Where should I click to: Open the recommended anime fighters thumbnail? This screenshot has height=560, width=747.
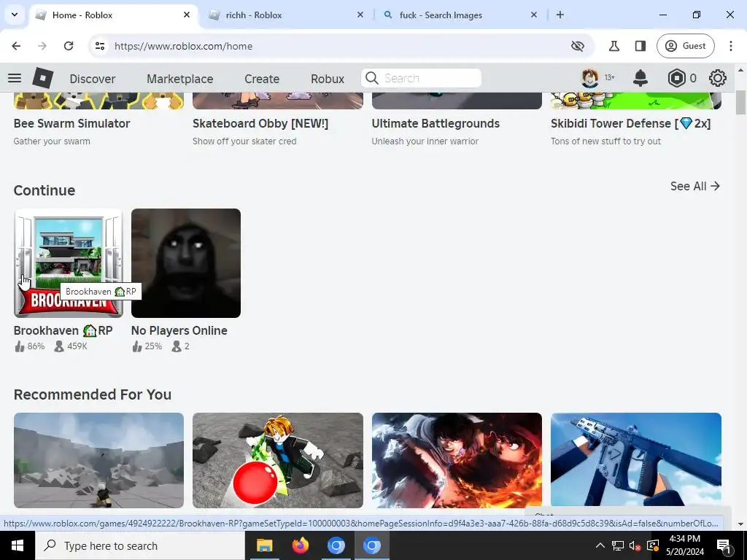click(457, 460)
